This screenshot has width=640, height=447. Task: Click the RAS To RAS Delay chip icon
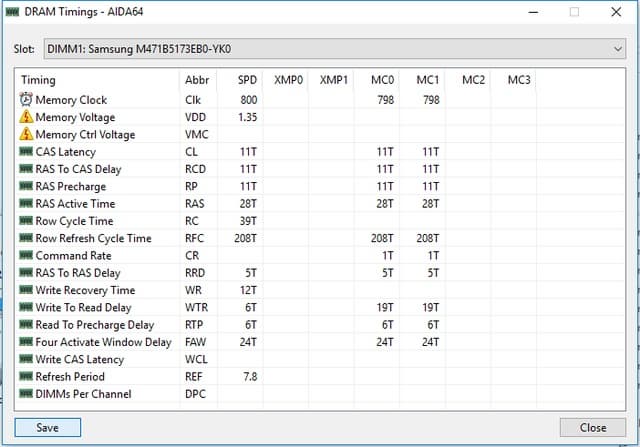point(26,272)
